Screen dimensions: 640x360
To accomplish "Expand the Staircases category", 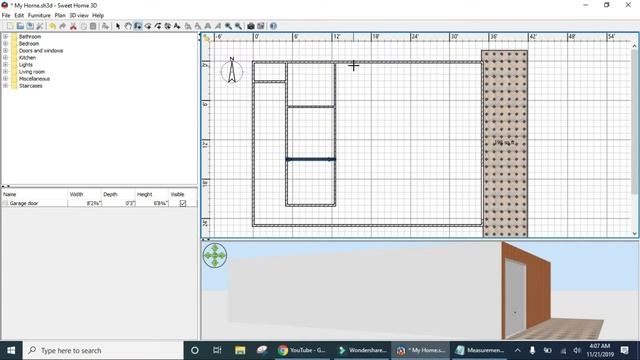I will click(5, 86).
